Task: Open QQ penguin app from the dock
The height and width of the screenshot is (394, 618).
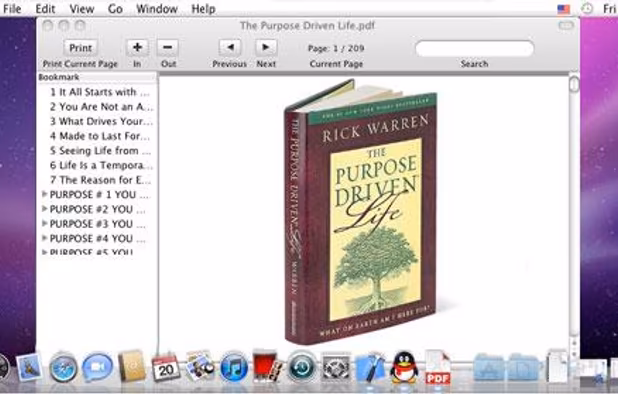Action: point(404,368)
